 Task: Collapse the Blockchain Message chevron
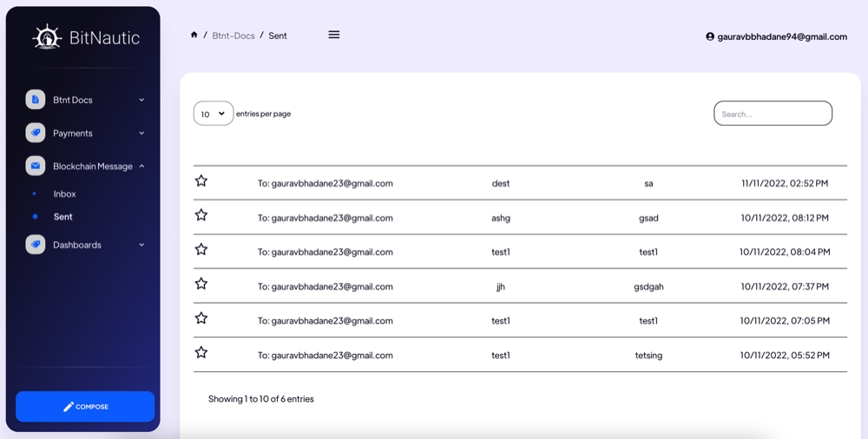(141, 166)
